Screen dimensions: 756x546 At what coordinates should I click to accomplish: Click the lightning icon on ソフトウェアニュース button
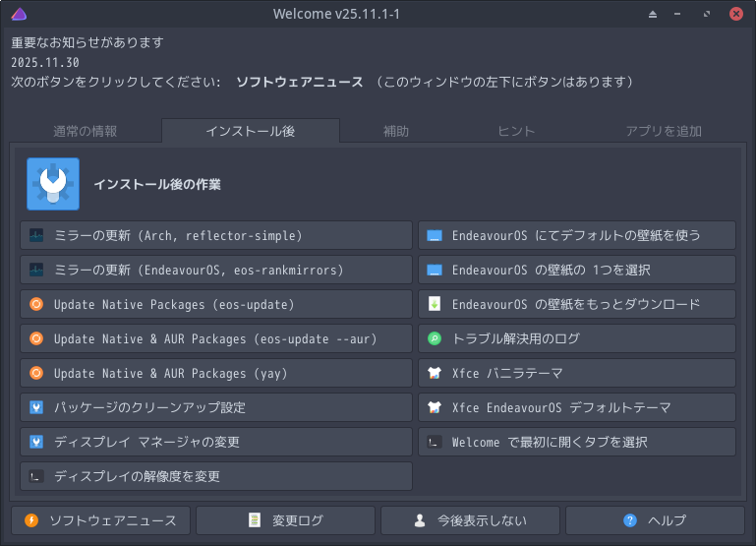pos(31,520)
